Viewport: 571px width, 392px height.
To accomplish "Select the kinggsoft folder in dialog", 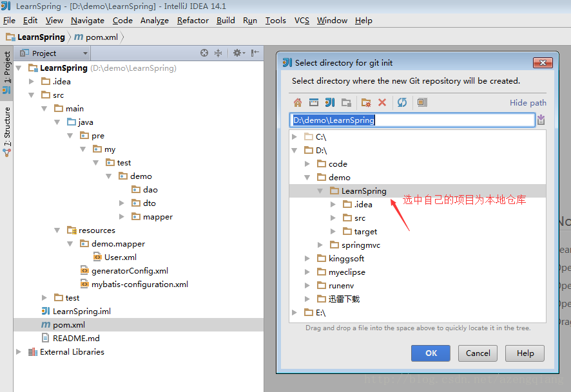I will (x=346, y=258).
